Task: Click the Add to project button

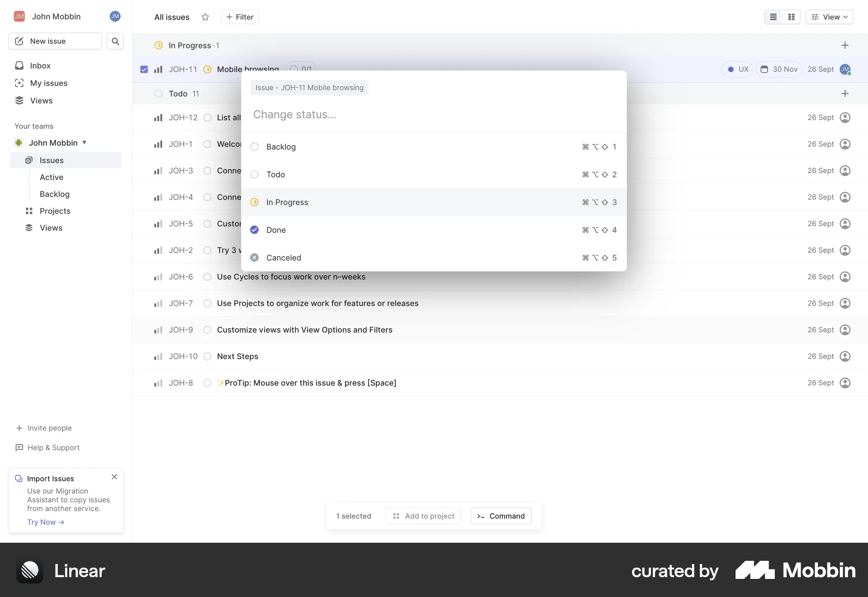Action: pos(423,516)
